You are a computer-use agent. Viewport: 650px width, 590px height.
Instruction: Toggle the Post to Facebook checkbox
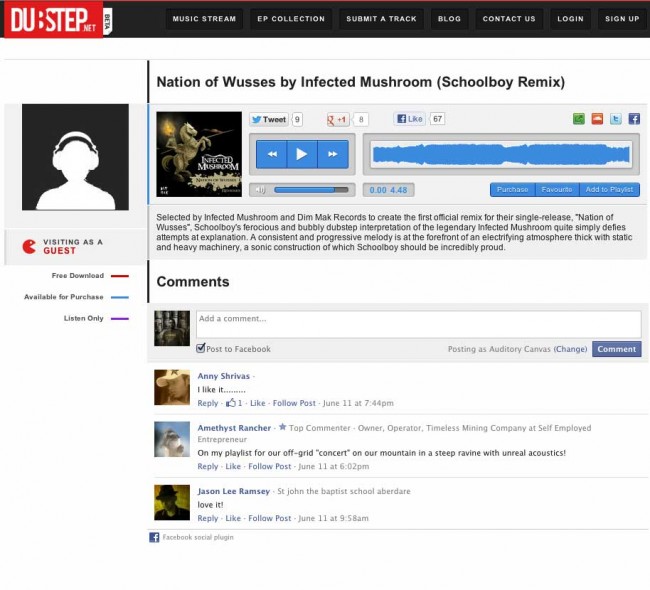click(201, 348)
